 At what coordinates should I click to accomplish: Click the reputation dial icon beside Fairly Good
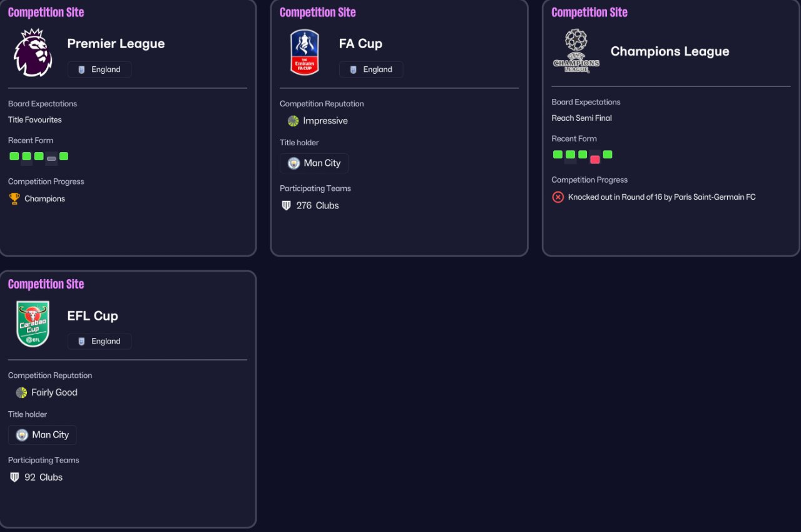tap(21, 392)
